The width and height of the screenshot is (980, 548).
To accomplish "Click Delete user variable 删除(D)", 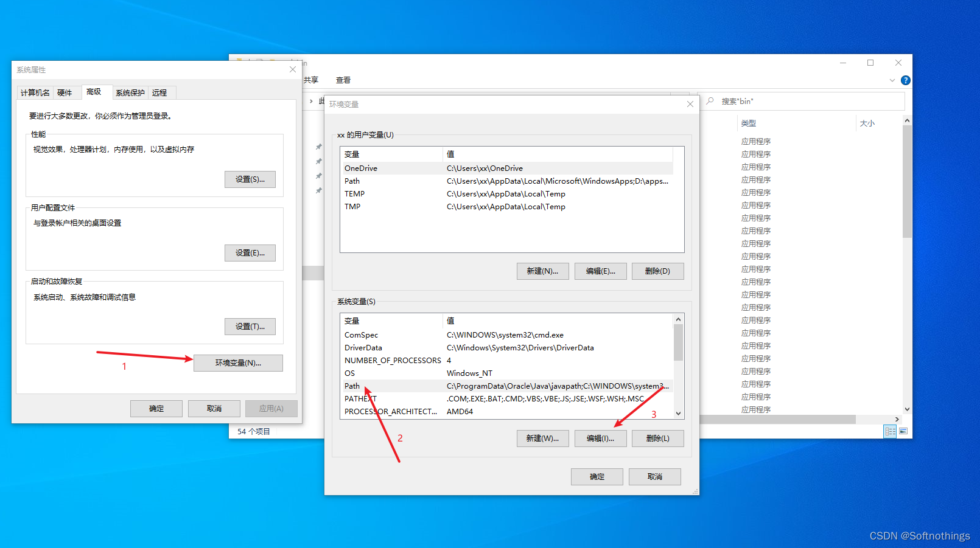I will point(658,271).
